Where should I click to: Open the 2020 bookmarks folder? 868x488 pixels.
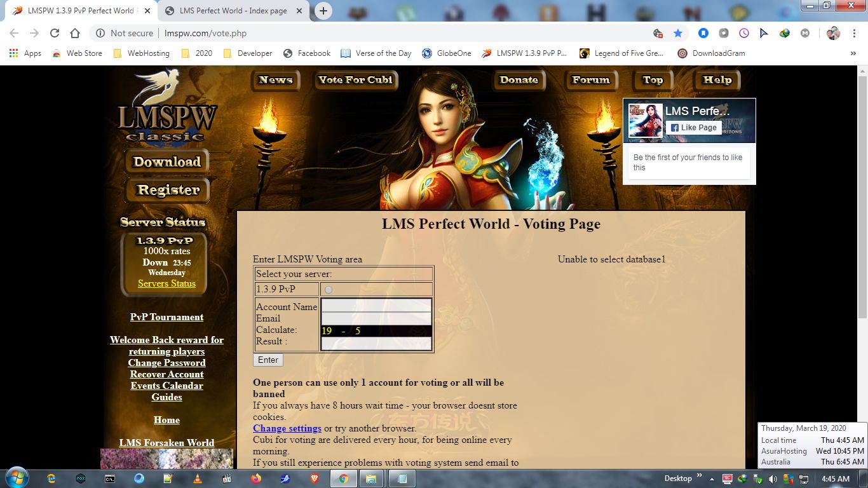pos(197,53)
